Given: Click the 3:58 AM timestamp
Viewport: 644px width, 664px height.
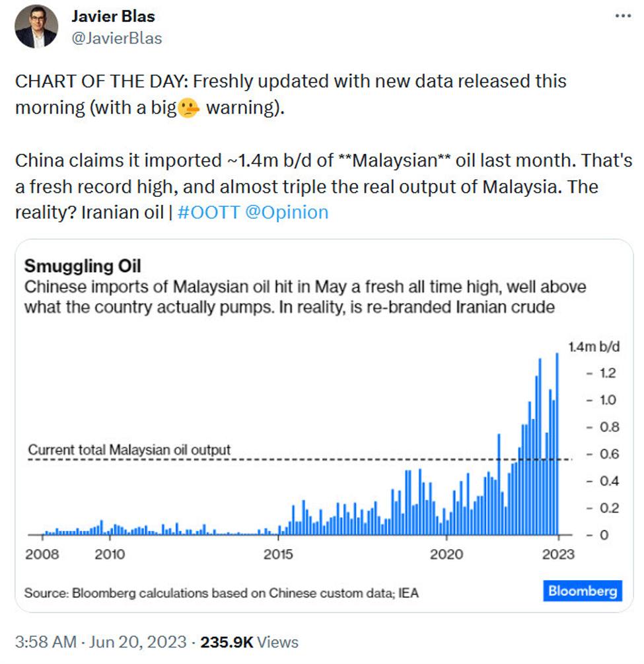Looking at the screenshot, I should (x=45, y=642).
